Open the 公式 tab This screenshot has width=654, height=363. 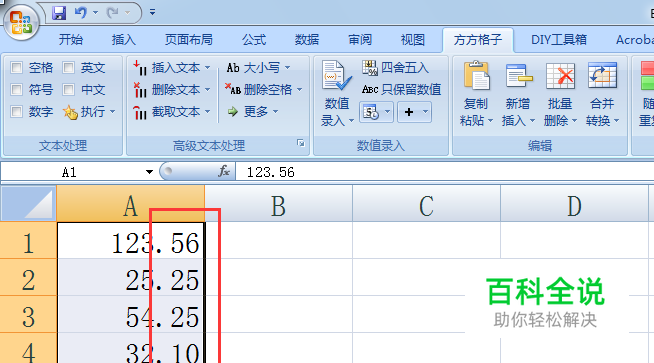click(x=254, y=40)
